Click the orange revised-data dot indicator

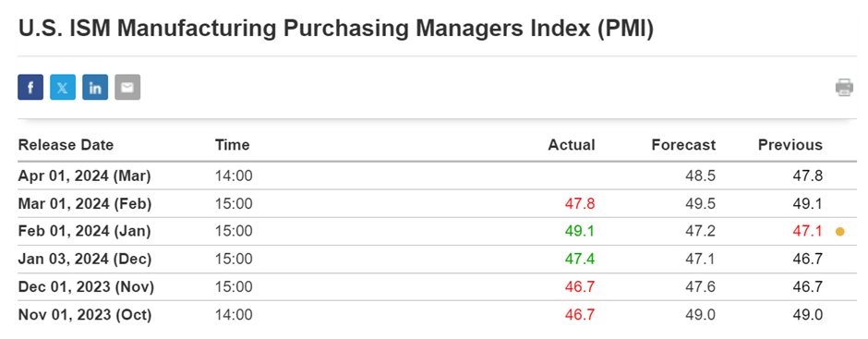(x=839, y=232)
